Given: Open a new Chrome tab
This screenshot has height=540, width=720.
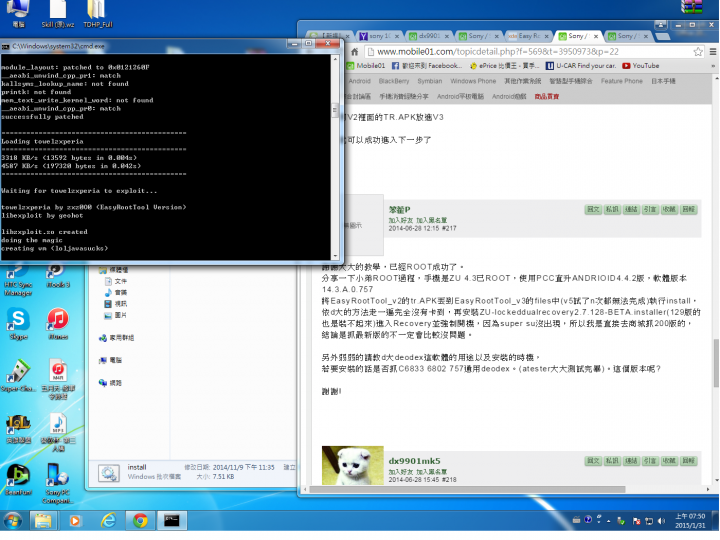Looking at the screenshot, I should point(662,36).
